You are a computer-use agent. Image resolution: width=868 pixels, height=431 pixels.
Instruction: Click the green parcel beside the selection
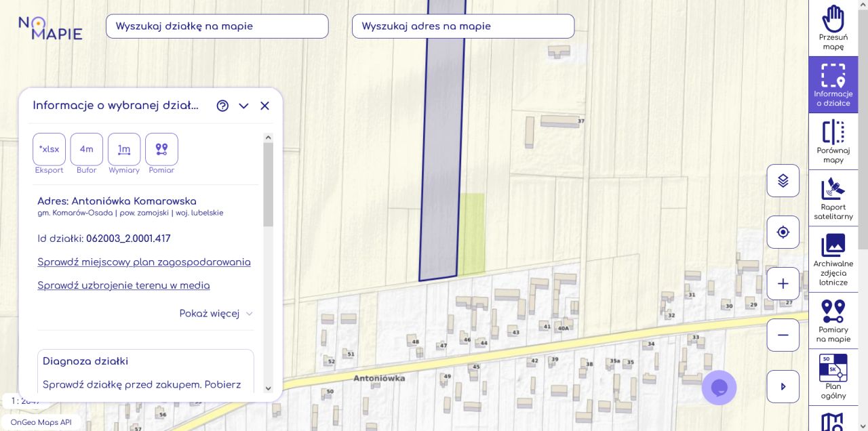(473, 234)
